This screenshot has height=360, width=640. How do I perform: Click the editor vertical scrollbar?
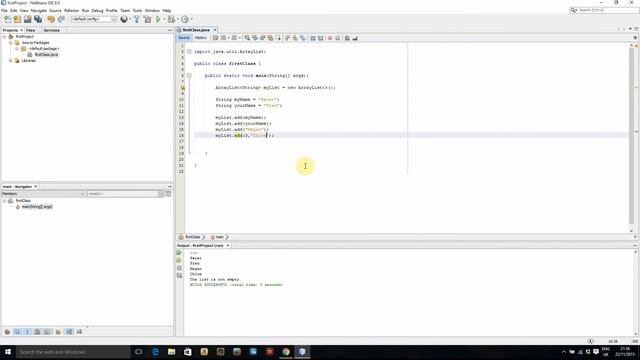(631, 137)
